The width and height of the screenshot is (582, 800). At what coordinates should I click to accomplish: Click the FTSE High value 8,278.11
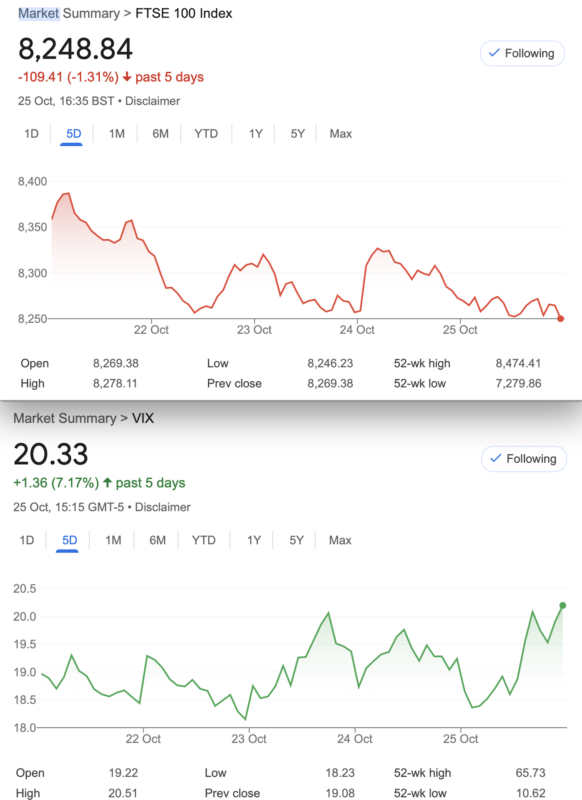coord(115,383)
